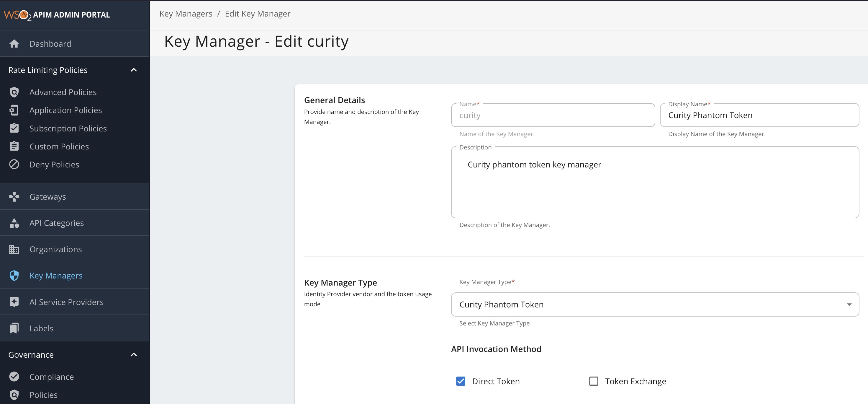The width and height of the screenshot is (868, 404).
Task: Click the 'Key Manager - Edit curity' heading
Action: pyautogui.click(x=256, y=41)
